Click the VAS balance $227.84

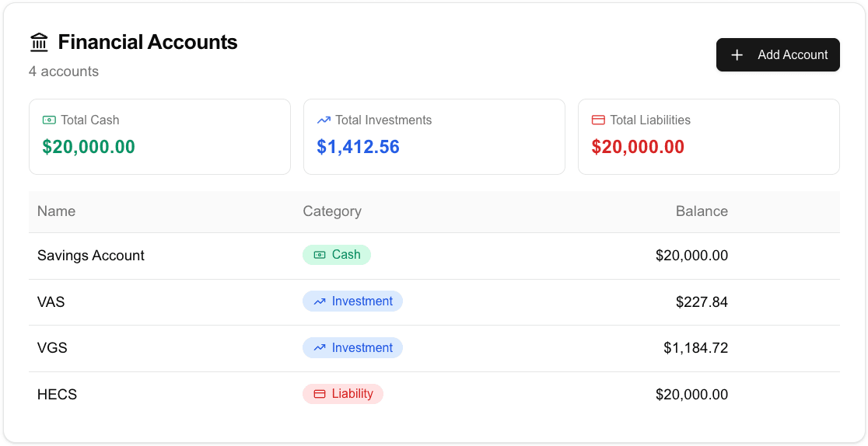click(x=702, y=302)
